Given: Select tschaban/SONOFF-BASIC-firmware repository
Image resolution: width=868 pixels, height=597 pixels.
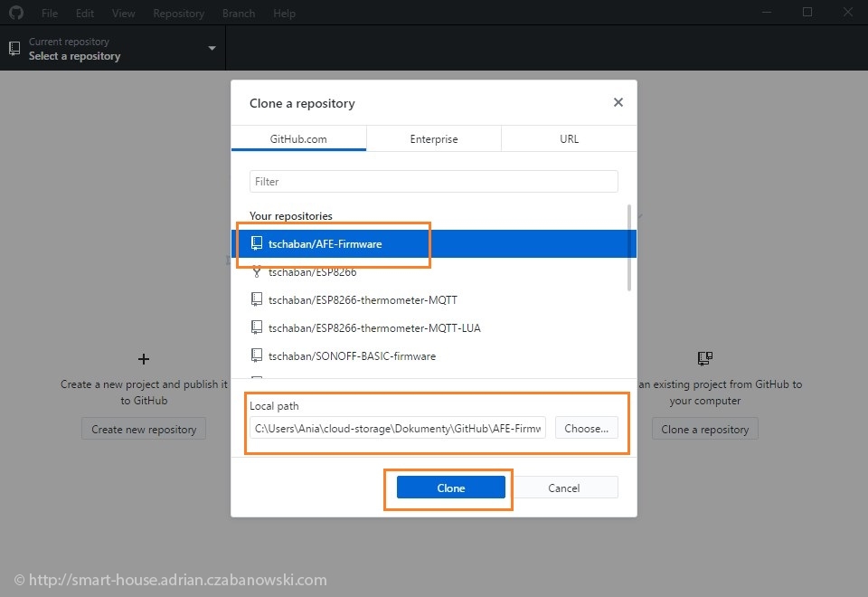Looking at the screenshot, I should (434, 355).
